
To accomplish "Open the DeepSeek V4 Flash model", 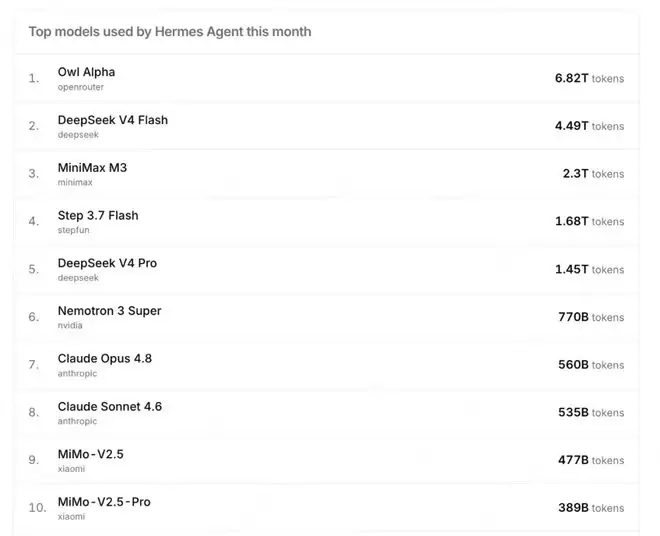I will click(x=112, y=120).
